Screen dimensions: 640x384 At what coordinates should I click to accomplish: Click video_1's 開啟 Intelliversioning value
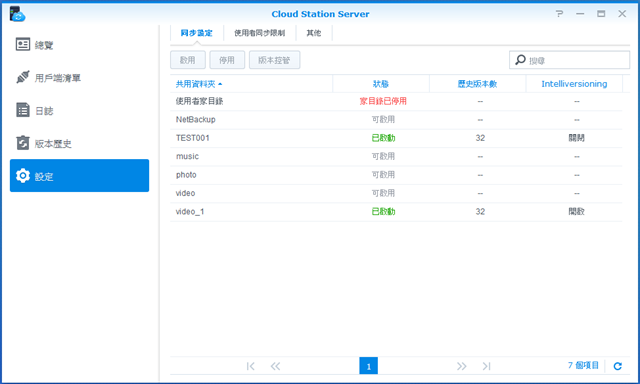576,211
